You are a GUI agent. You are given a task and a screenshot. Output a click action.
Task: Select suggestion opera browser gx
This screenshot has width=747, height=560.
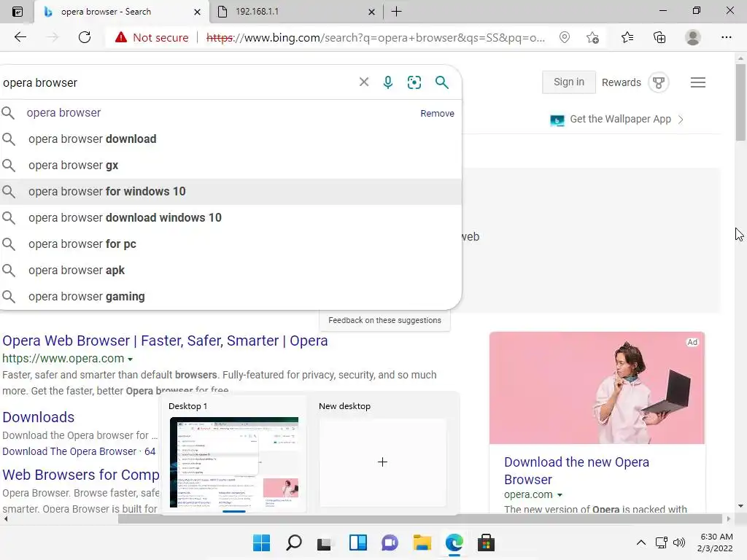pos(231,166)
